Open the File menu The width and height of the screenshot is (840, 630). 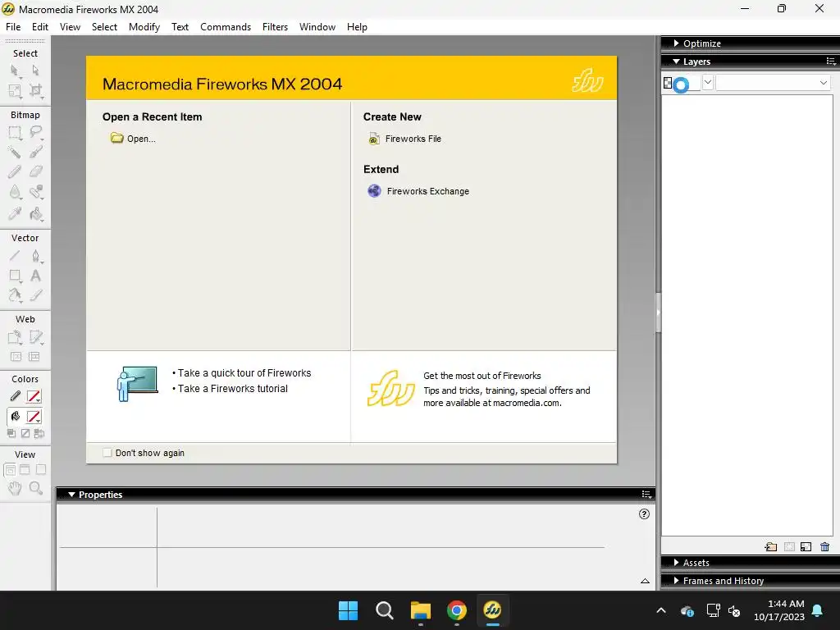(x=13, y=27)
